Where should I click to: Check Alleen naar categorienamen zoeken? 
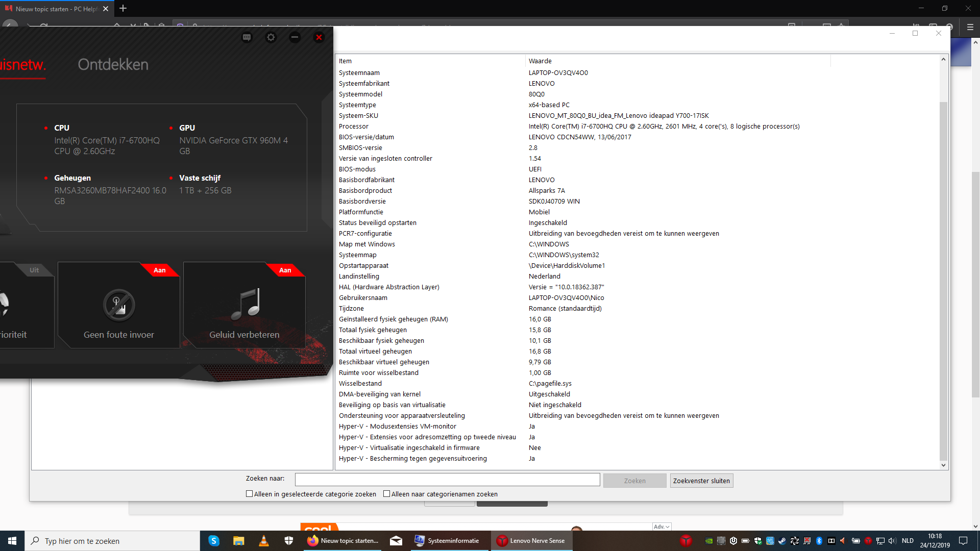point(387,494)
